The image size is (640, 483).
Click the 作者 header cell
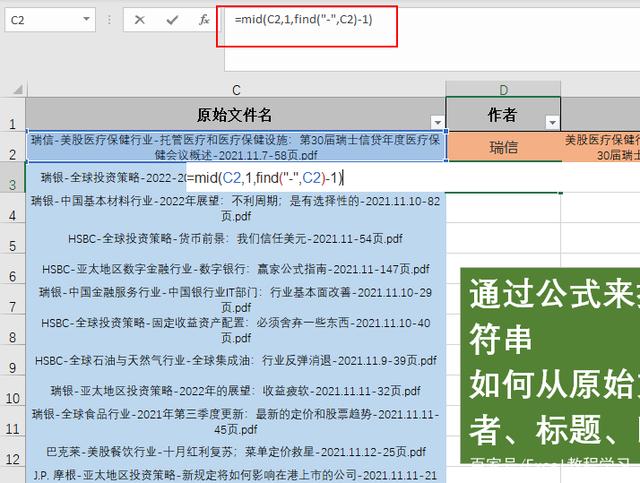(x=503, y=115)
